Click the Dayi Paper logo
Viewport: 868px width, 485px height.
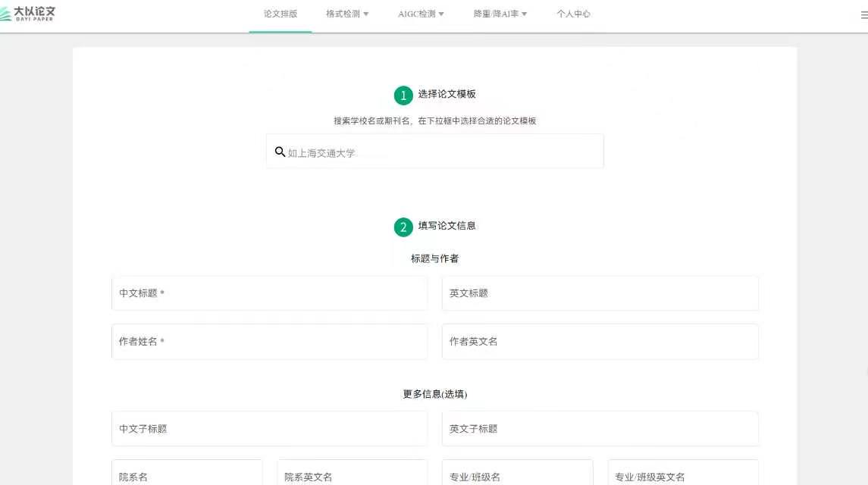[x=28, y=14]
